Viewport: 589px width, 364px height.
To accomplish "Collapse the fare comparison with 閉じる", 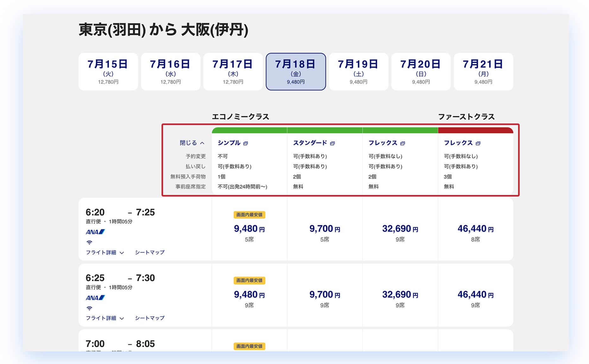I will (192, 143).
